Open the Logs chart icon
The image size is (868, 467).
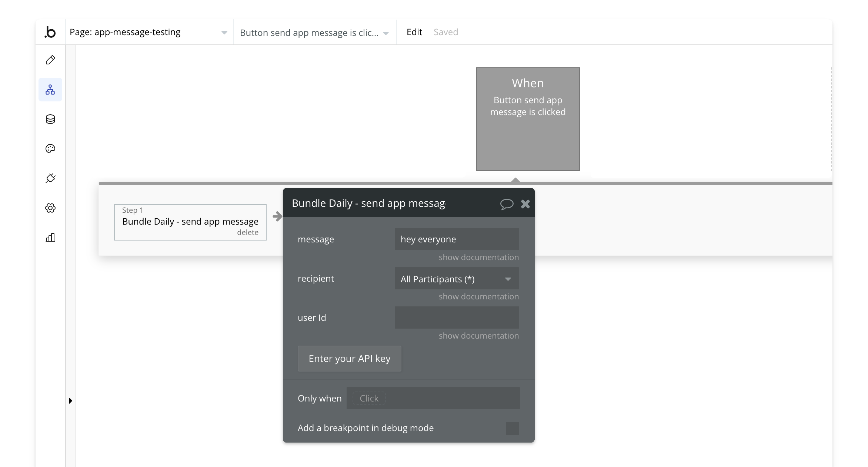point(50,238)
